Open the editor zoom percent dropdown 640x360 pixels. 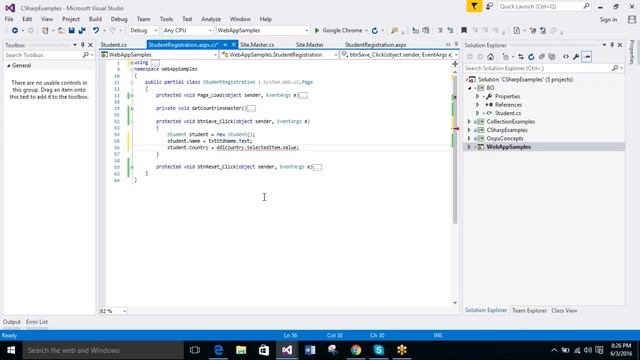tap(113, 311)
